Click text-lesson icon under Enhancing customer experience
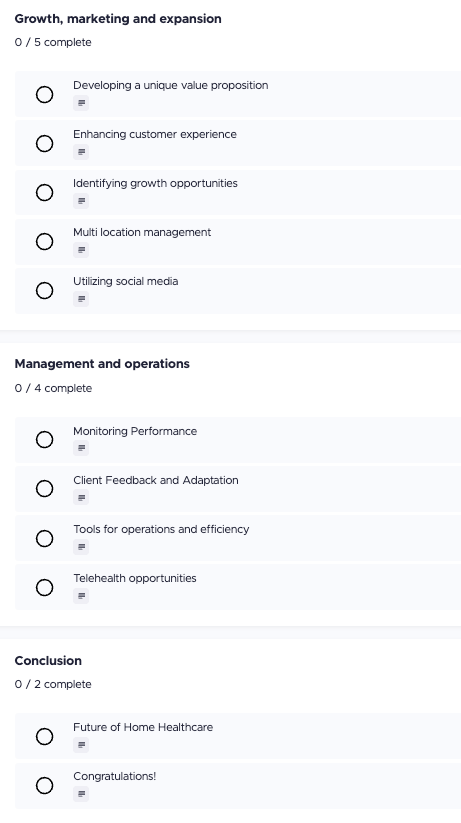Viewport: 461px width, 823px height. [81, 152]
